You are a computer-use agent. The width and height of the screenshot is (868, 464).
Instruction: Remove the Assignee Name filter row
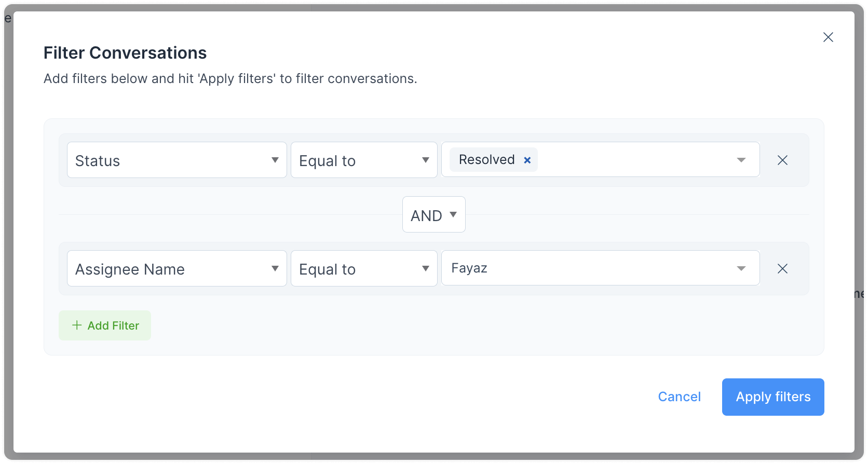coord(782,269)
